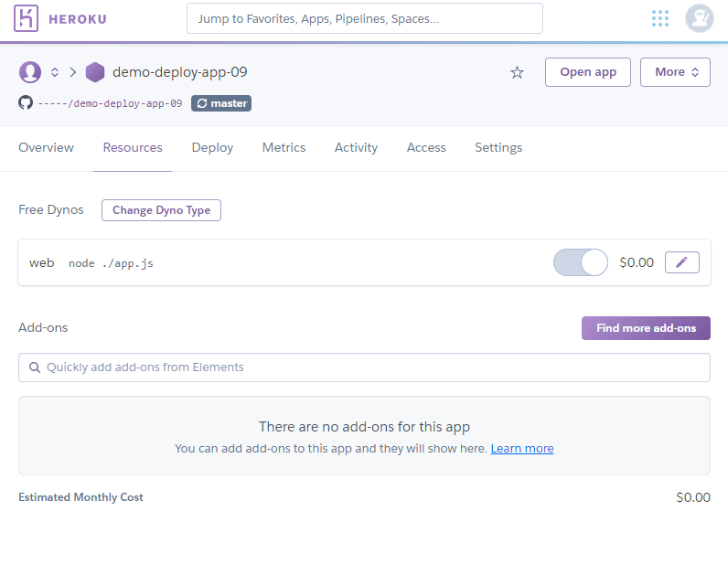Click the estimated monthly $0.00 total
The height and width of the screenshot is (575, 728).
click(693, 497)
